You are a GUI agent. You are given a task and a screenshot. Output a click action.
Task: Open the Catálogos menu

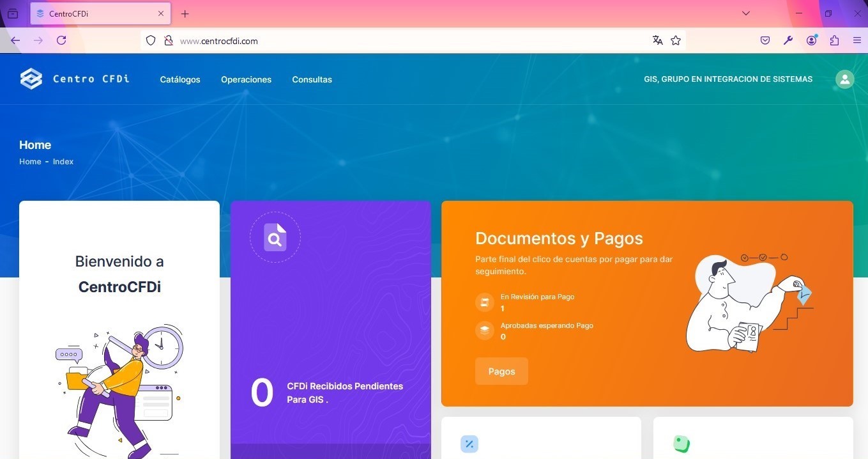pyautogui.click(x=180, y=79)
